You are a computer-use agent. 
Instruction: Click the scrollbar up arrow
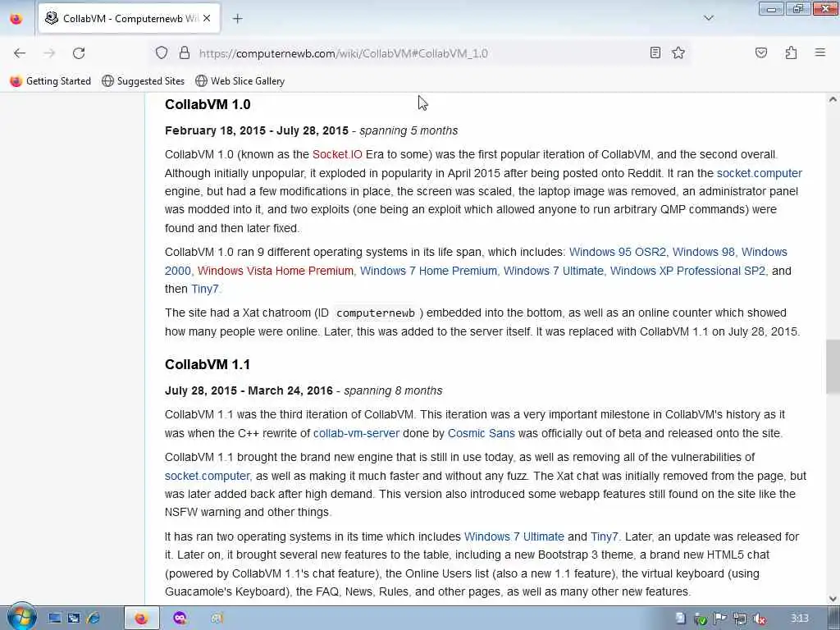[833, 99]
